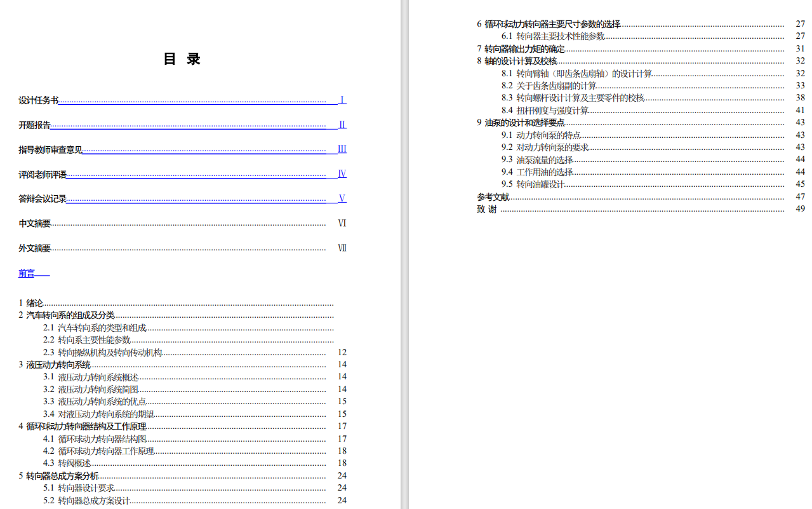Click the 目录 page heading
Viewport: 812px width, 509px height.
[182, 59]
